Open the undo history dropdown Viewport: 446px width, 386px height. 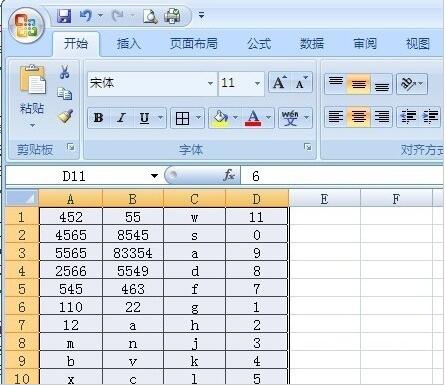pos(100,15)
